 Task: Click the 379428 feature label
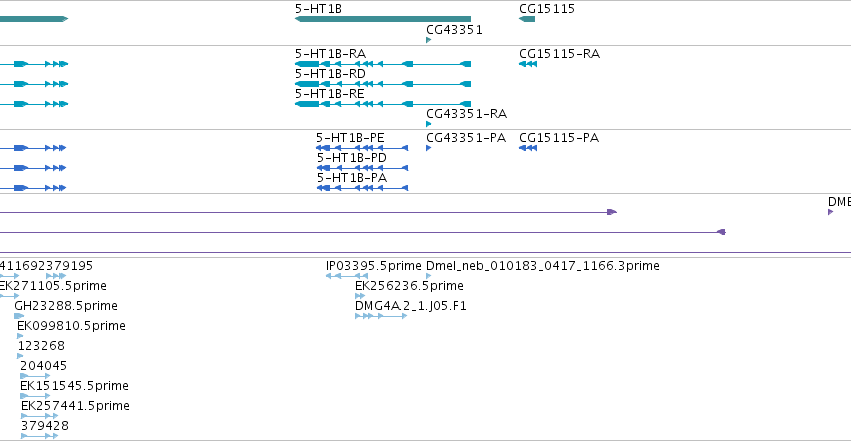tap(45, 426)
